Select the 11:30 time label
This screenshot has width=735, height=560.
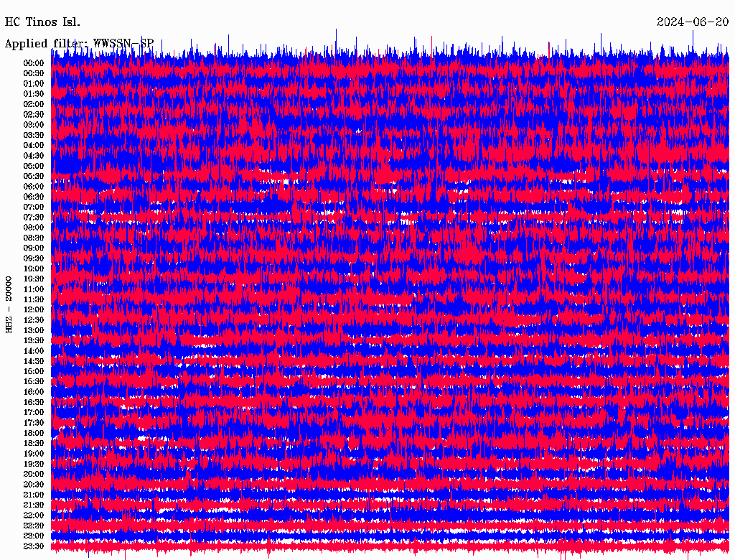(34, 299)
